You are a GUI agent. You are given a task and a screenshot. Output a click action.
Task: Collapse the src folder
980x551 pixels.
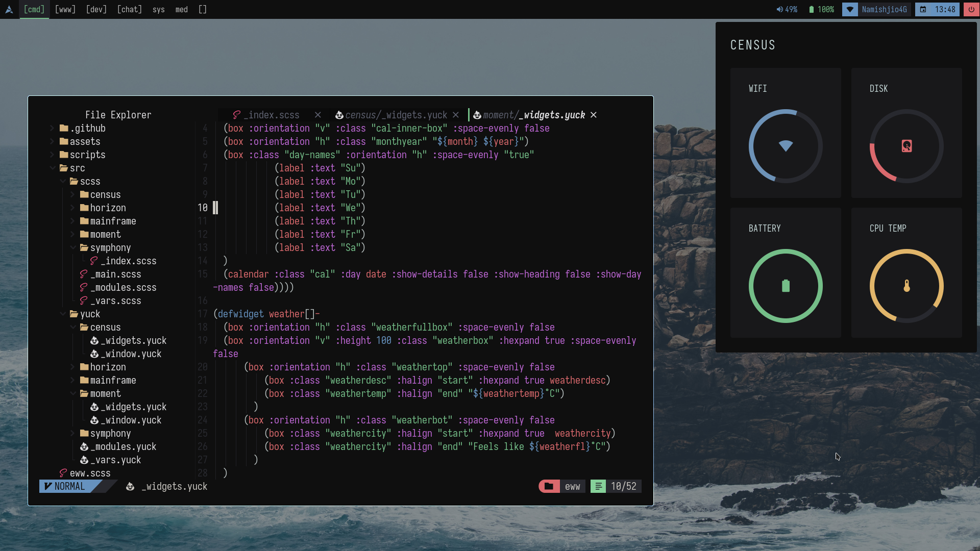[52, 168]
